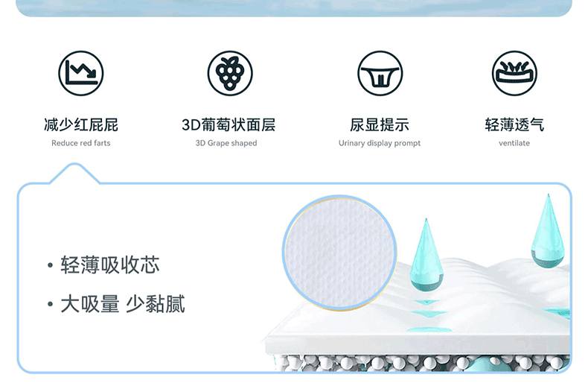The image size is (588, 389).
Task: Click the 'ventilate' subtitle text
Action: [x=514, y=143]
